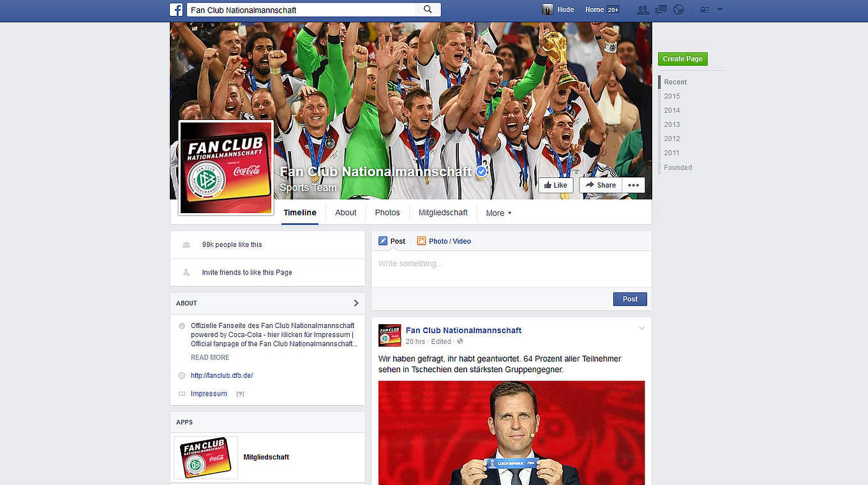The height and width of the screenshot is (485, 868).
Task: Click Invite friends to like this Page
Action: pyautogui.click(x=247, y=272)
